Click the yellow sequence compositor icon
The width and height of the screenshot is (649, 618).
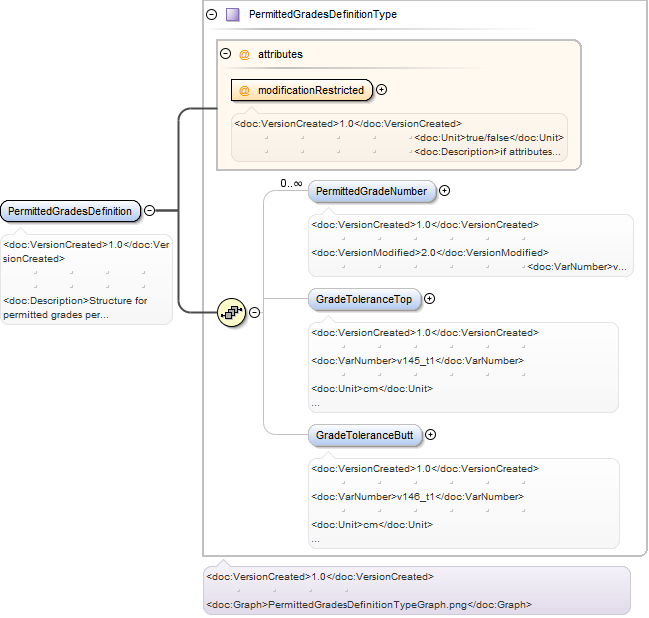point(231,312)
